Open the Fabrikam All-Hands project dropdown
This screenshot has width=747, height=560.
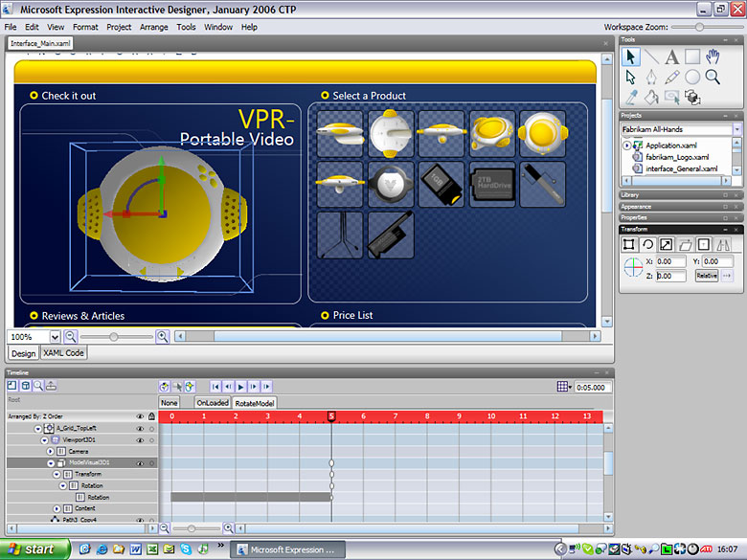pos(736,129)
